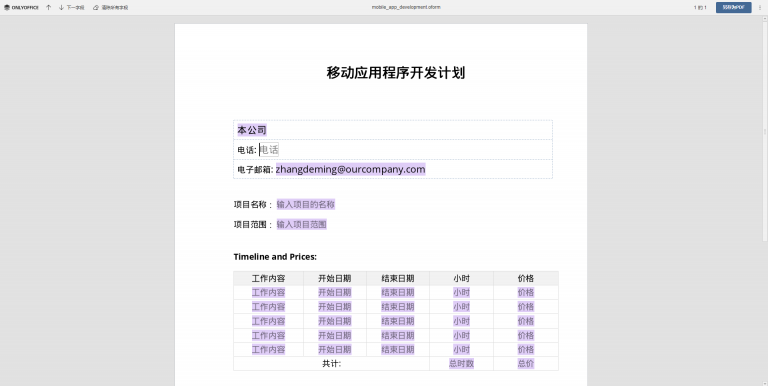
Task: Click the 总价 total price field
Action: (x=526, y=363)
